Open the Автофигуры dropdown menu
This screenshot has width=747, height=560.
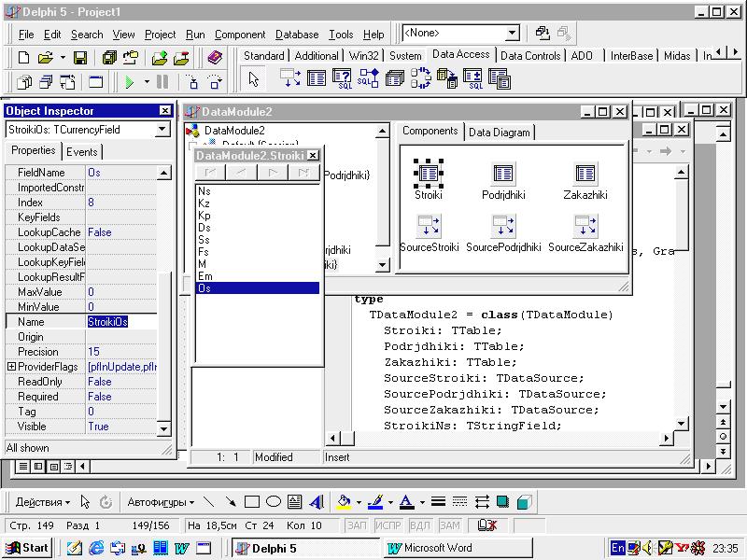(x=160, y=502)
